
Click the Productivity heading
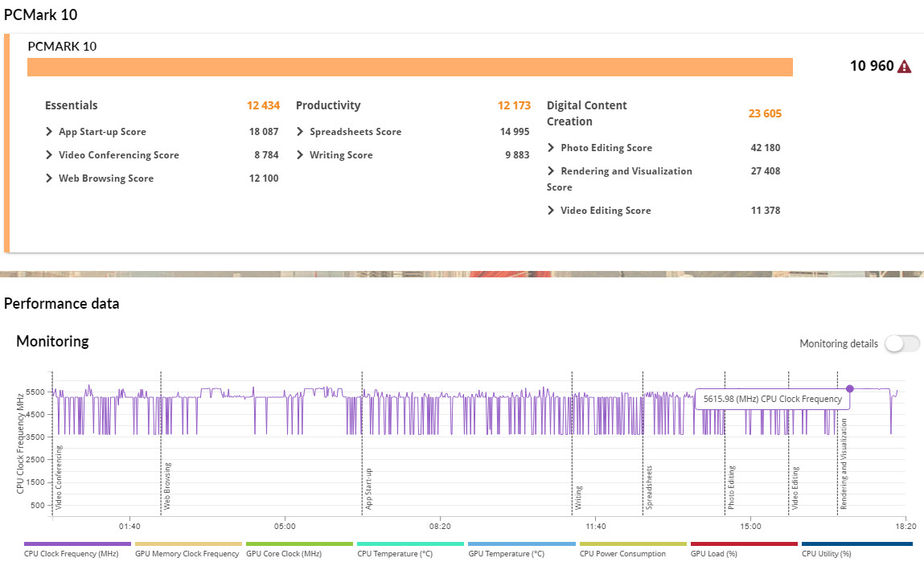tap(327, 105)
